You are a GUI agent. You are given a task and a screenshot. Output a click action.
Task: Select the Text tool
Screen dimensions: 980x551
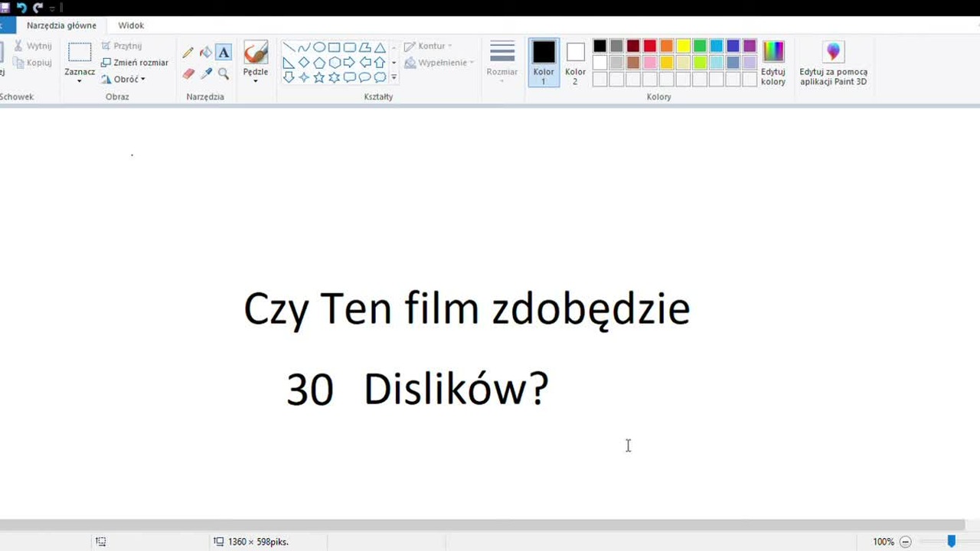[224, 53]
